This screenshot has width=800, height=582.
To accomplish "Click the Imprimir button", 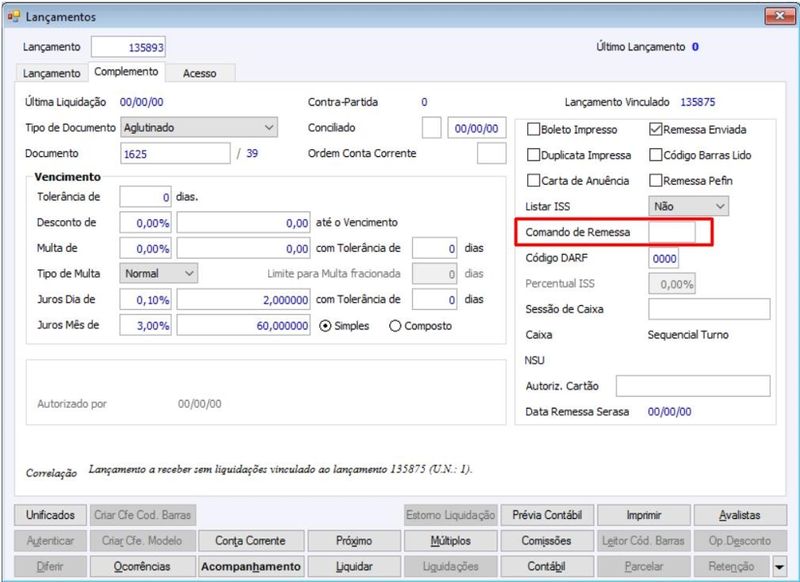I will (x=644, y=515).
